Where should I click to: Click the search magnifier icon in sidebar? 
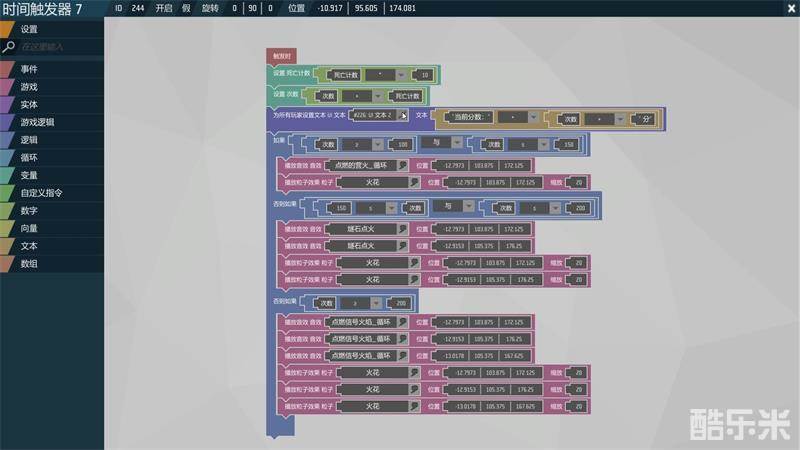tap(8, 47)
